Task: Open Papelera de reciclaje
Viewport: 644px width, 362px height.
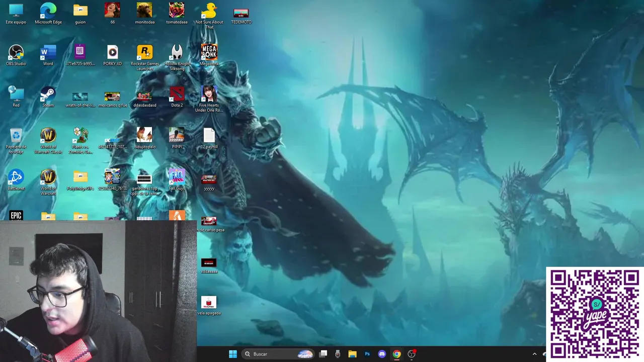Action: pos(16,141)
